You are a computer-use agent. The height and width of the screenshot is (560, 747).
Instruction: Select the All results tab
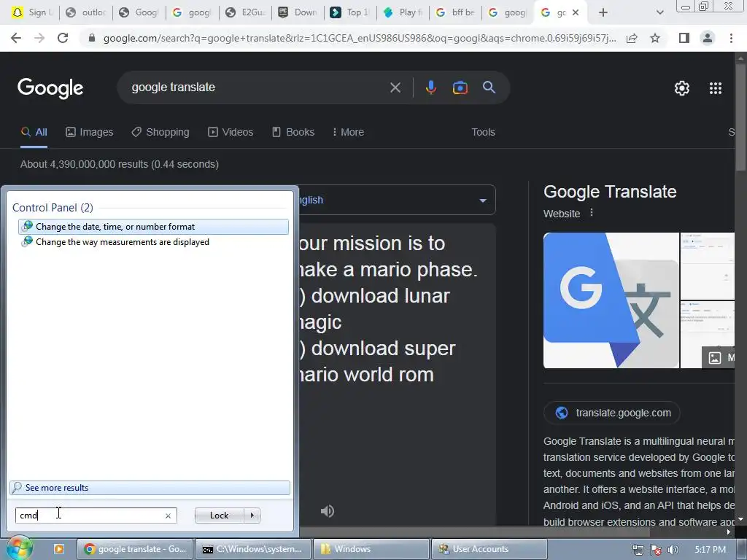[34, 132]
